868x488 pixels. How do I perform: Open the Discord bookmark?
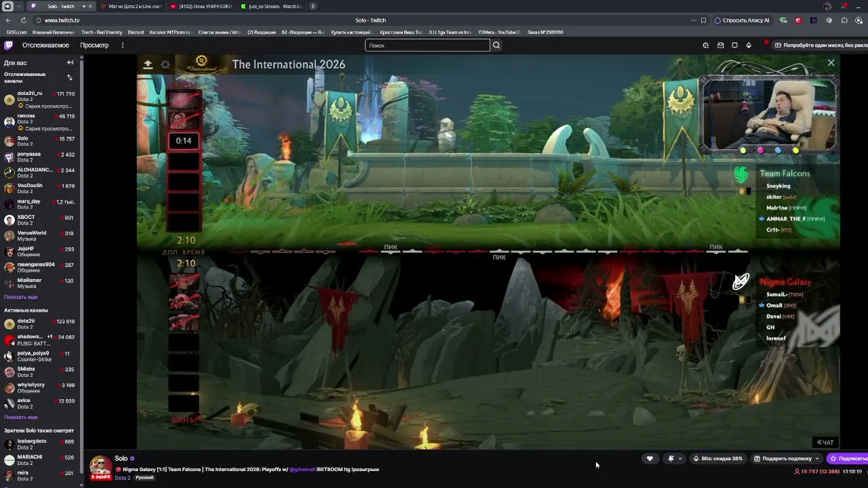pyautogui.click(x=136, y=32)
